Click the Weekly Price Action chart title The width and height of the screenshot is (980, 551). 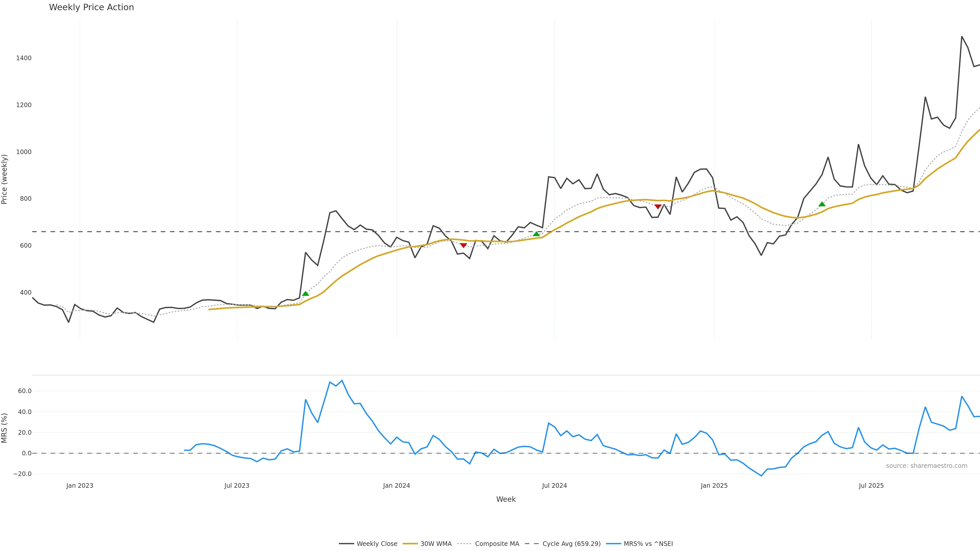pyautogui.click(x=91, y=7)
